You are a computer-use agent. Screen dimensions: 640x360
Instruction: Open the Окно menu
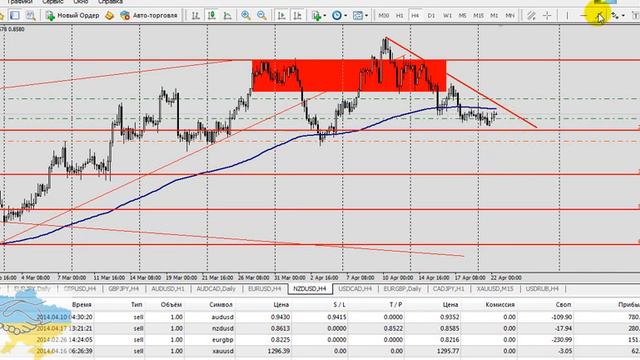coord(81,2)
